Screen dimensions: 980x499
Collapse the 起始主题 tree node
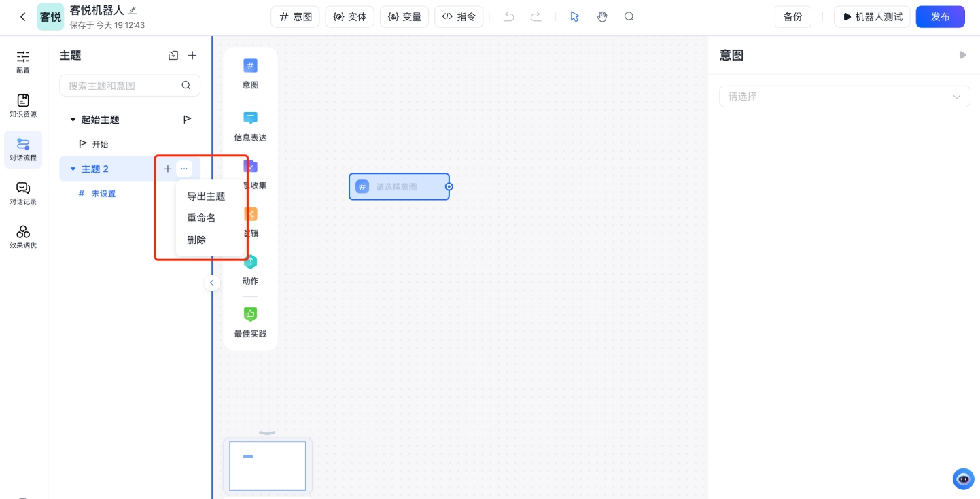click(73, 120)
